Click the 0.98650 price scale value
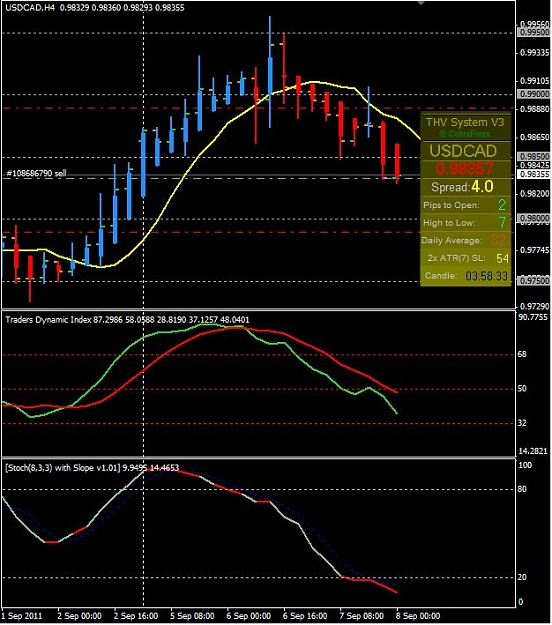This screenshot has height=625, width=552. [534, 137]
